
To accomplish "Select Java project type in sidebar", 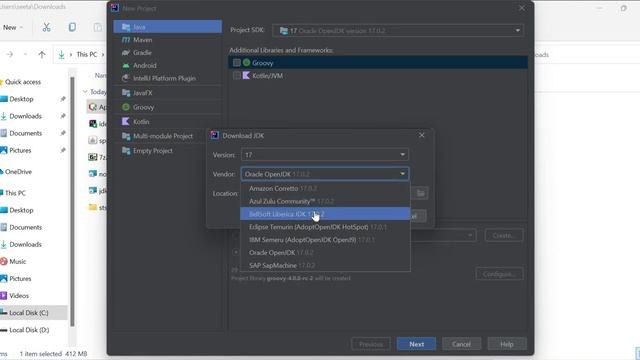I will [x=168, y=27].
